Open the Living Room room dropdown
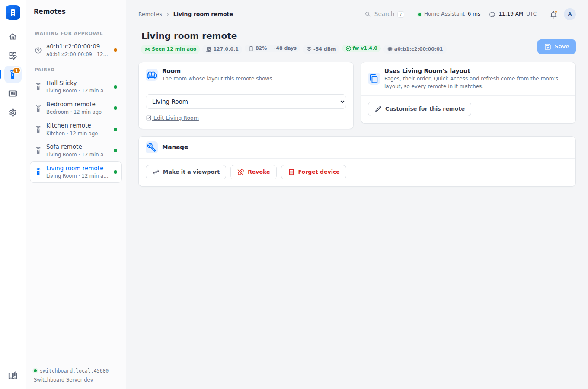The image size is (588, 389). (246, 102)
